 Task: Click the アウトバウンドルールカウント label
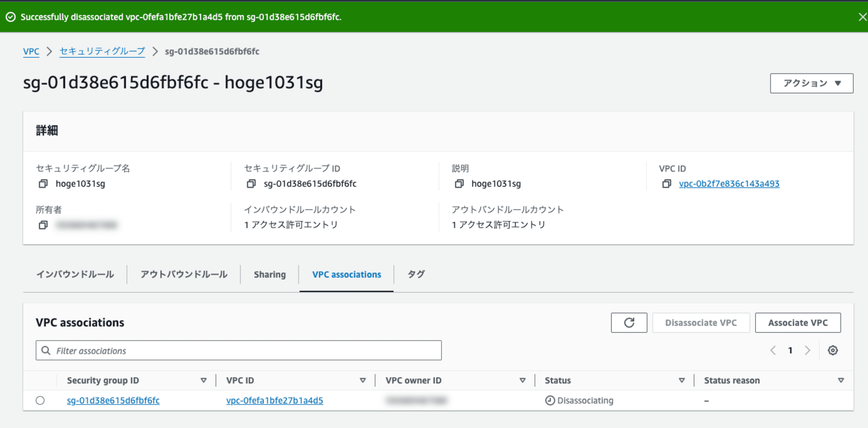click(x=507, y=210)
